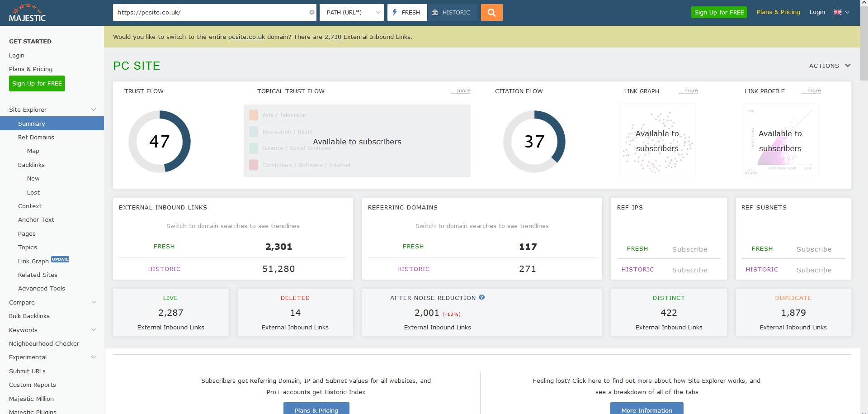Expand the ACTIONS dropdown
Viewport: 868px width, 414px height.
tap(830, 66)
